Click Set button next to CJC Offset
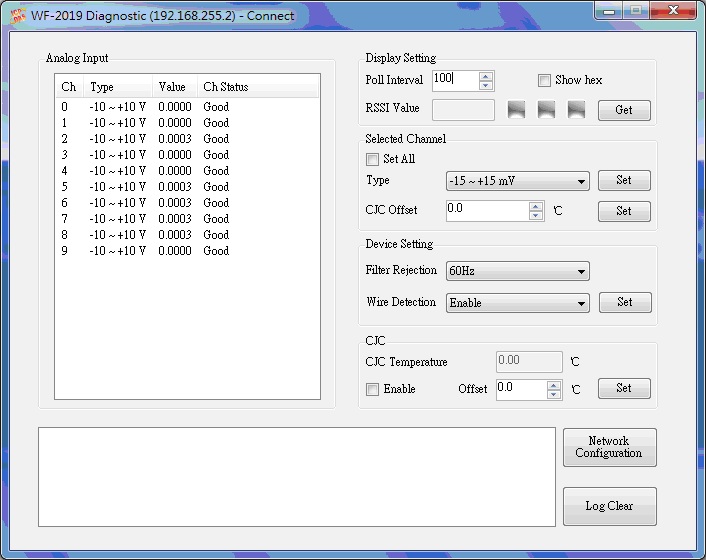This screenshot has width=706, height=560. [624, 211]
